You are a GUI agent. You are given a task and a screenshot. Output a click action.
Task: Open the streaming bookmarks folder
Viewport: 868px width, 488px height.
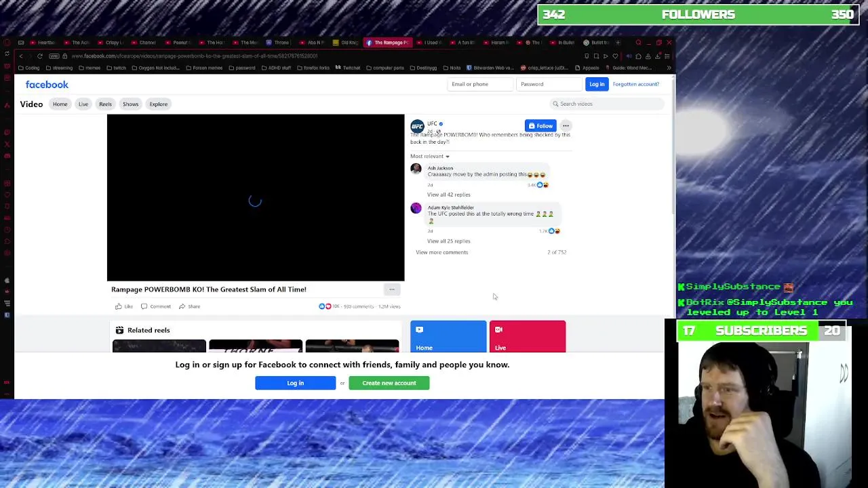pos(58,68)
